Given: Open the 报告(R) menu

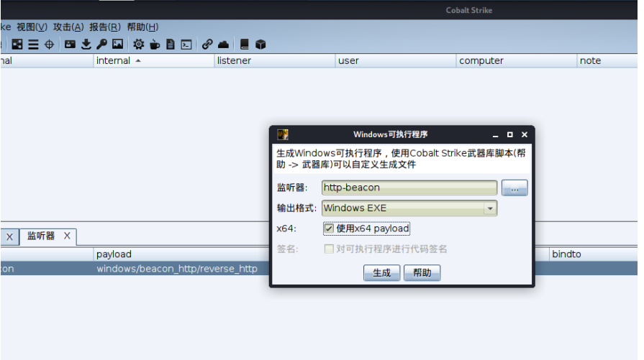Looking at the screenshot, I should (104, 27).
